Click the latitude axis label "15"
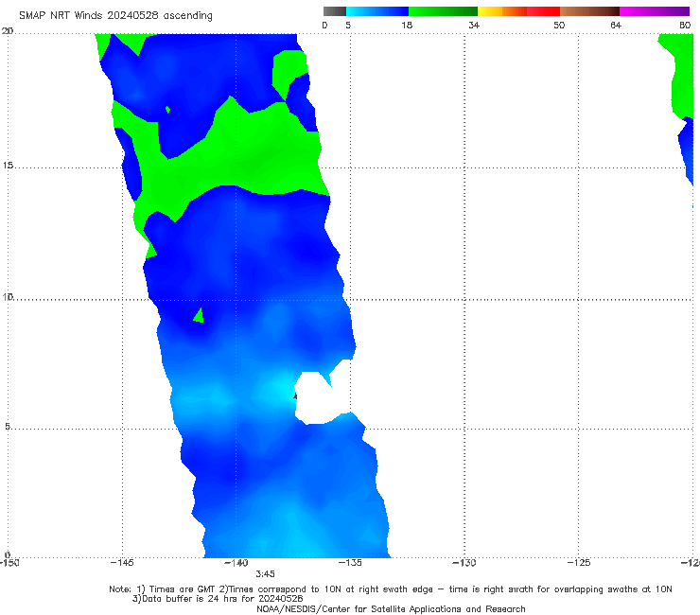 coord(8,166)
